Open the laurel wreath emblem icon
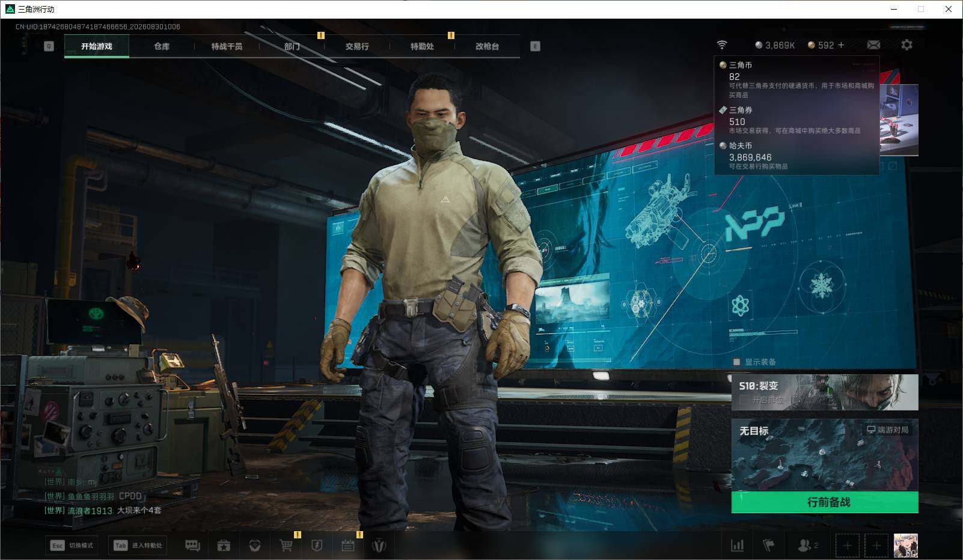The height and width of the screenshot is (560, 963). pos(379,546)
